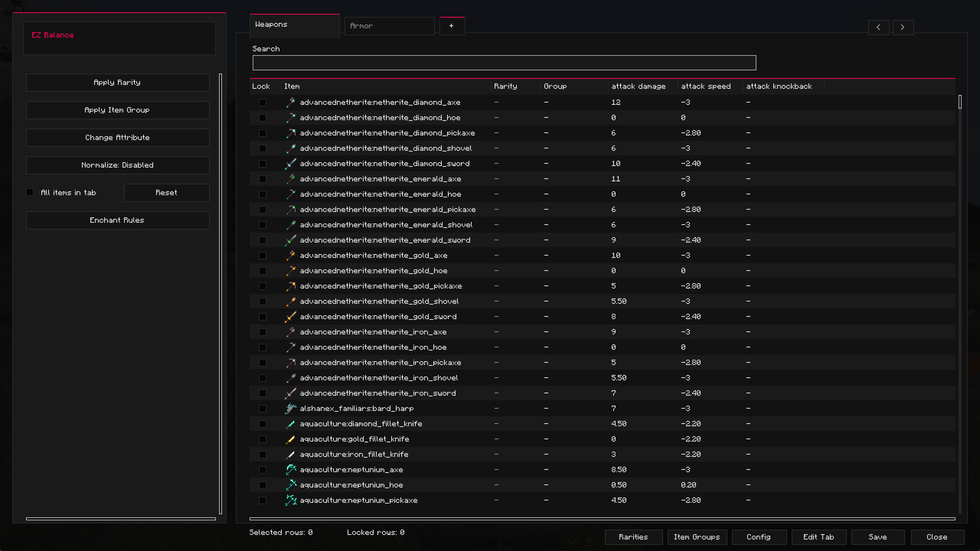Add a new tab with plus button
Viewport: 980px width, 551px height.
click(x=452, y=26)
